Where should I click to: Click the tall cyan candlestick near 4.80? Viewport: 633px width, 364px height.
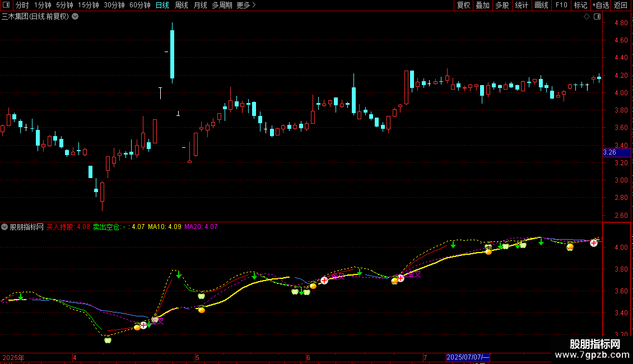tap(173, 53)
